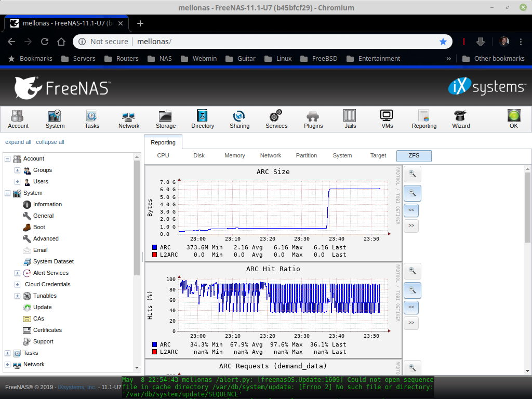Shift ARC Size graph back with <<
The image size is (532, 399).
point(411,210)
